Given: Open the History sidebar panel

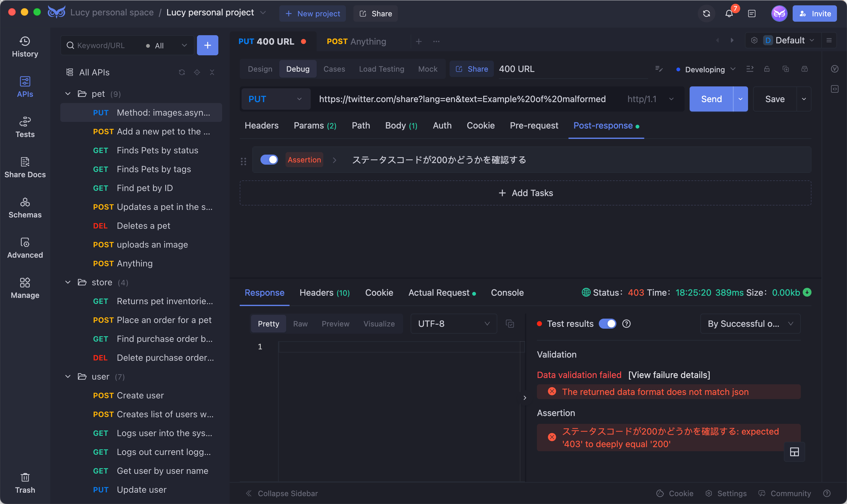Looking at the screenshot, I should coord(25,47).
